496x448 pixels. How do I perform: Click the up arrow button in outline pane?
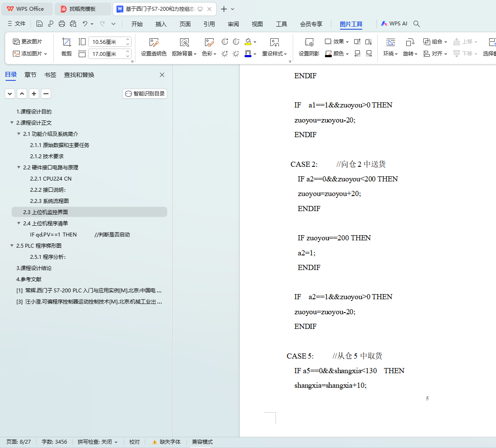(22, 94)
